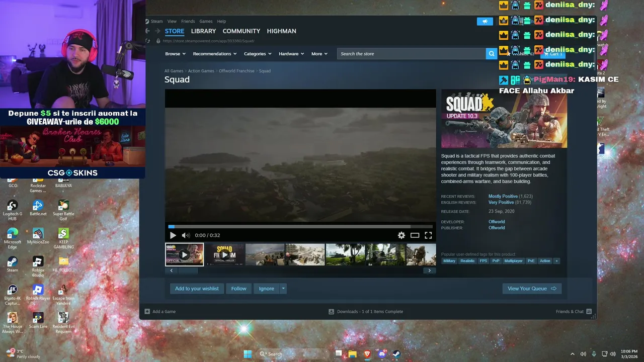The height and width of the screenshot is (362, 644).
Task: Open the video settings gear
Action: pyautogui.click(x=401, y=235)
